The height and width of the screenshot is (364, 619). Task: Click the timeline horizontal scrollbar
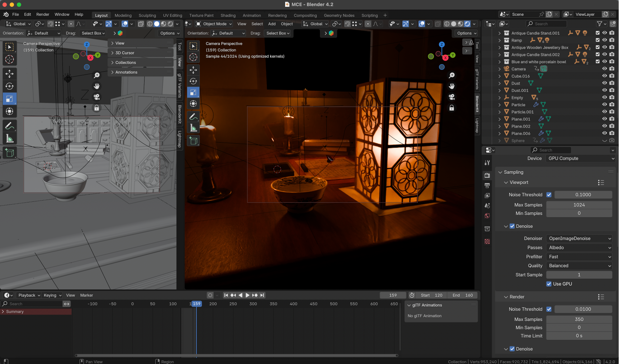(x=237, y=355)
